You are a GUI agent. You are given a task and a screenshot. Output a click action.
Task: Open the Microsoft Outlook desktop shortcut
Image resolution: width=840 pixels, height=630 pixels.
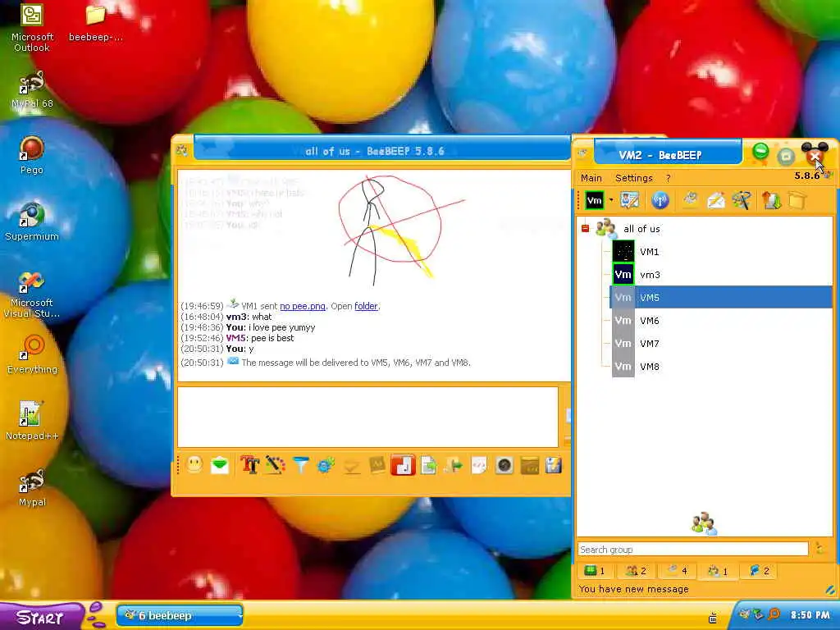pos(32,29)
